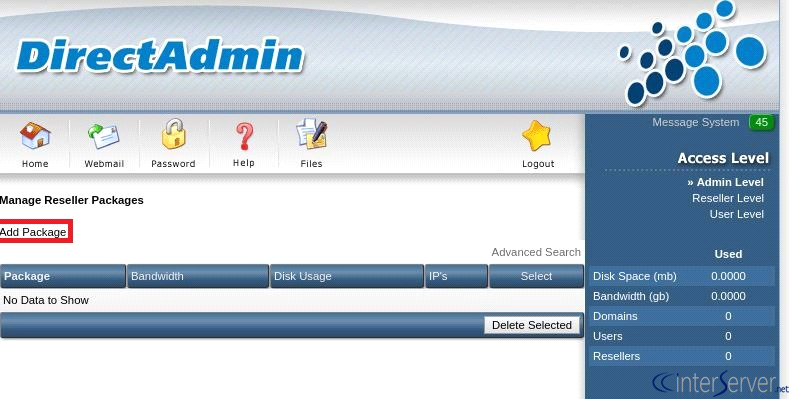Click the Resellers row label
Viewport: 789px width, 399px height.
click(x=616, y=356)
